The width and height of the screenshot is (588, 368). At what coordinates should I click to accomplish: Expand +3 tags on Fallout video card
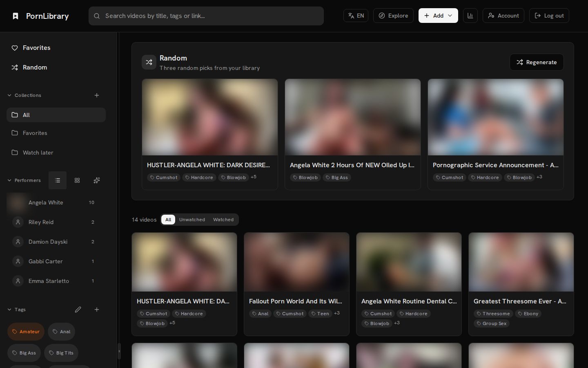tap(337, 313)
